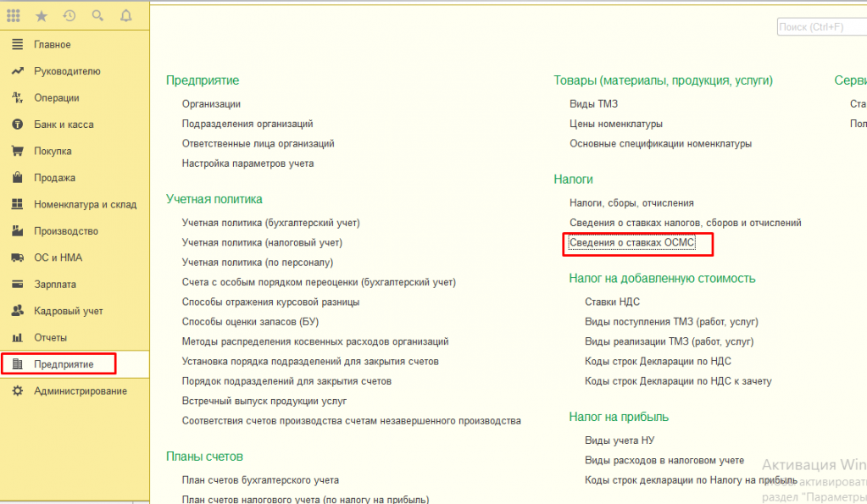
Task: Click the Поиск (Ctrl+F) search field
Action: [x=820, y=27]
